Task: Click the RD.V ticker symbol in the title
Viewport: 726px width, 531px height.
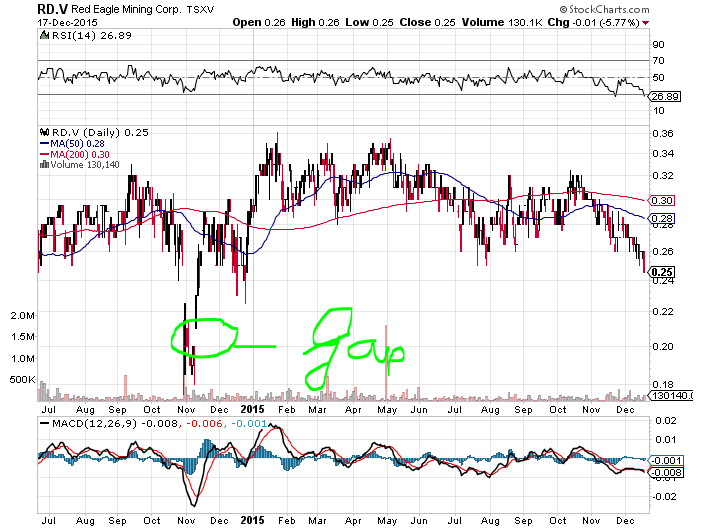Action: (53, 9)
